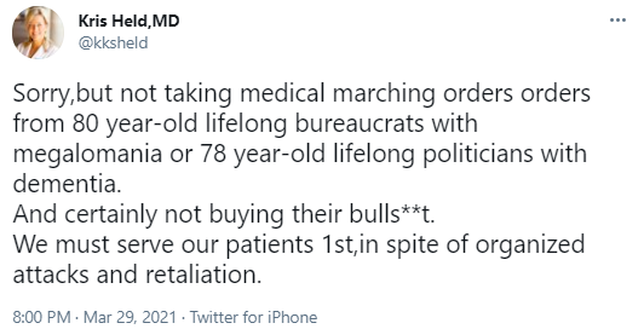Click Kris Held's profile avatar photo
Screen dimensions: 644x329
(x=38, y=32)
